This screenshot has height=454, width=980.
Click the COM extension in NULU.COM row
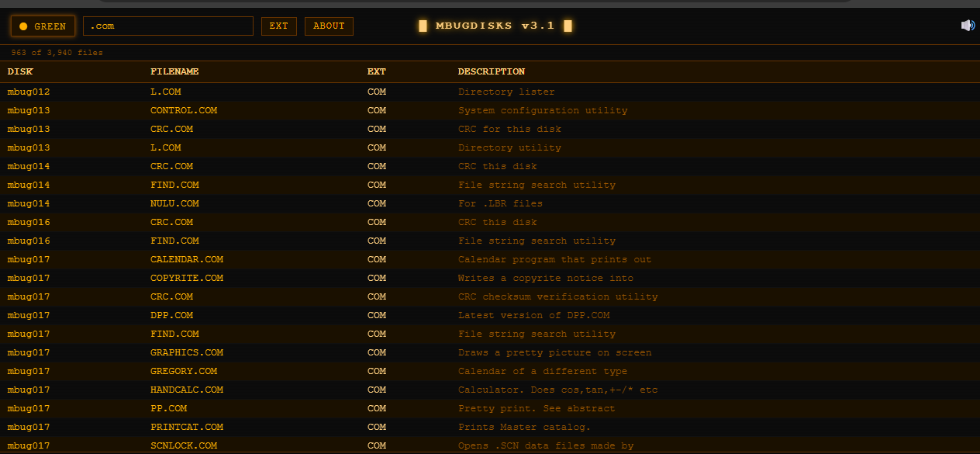[x=377, y=203]
